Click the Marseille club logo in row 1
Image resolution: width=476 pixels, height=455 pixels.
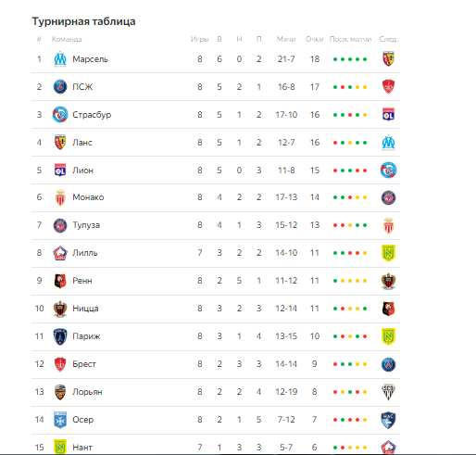click(x=60, y=59)
